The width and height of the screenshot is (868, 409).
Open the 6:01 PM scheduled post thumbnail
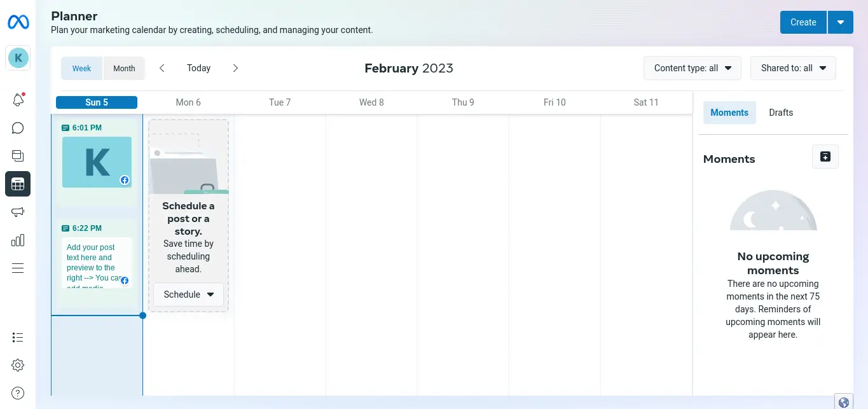click(97, 162)
